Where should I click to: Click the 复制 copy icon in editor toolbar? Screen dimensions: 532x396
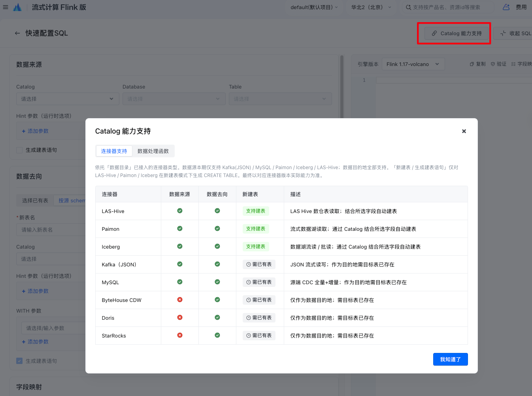pyautogui.click(x=472, y=64)
